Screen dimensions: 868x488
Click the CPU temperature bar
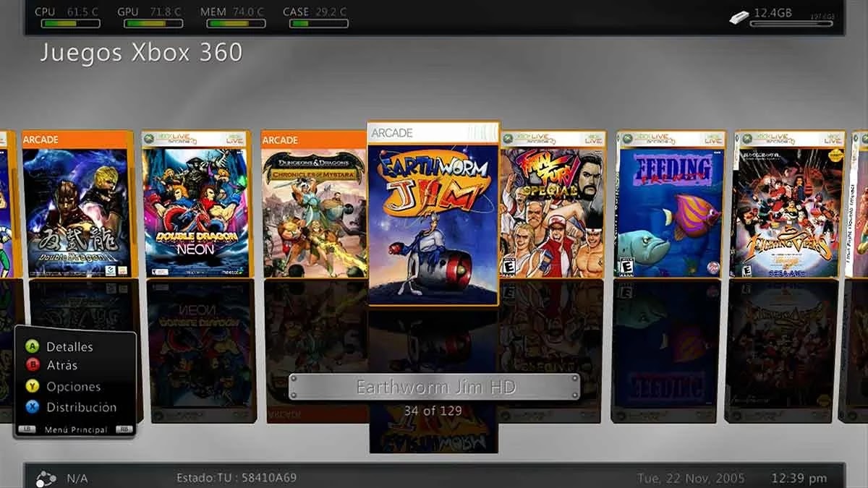tap(70, 23)
